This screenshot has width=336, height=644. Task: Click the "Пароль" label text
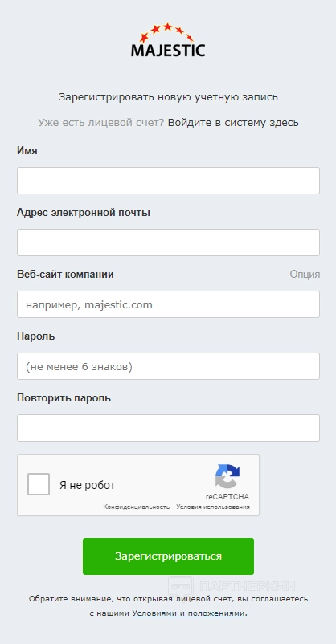pyautogui.click(x=36, y=336)
